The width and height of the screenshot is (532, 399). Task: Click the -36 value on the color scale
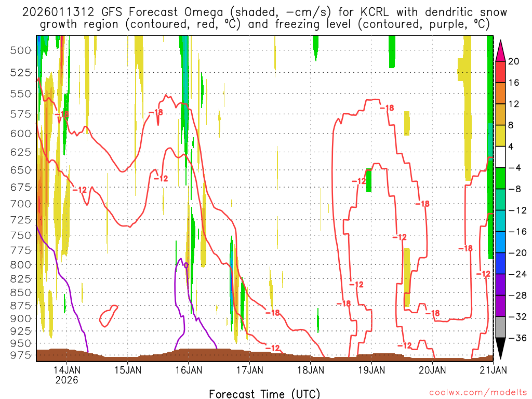tap(517, 338)
